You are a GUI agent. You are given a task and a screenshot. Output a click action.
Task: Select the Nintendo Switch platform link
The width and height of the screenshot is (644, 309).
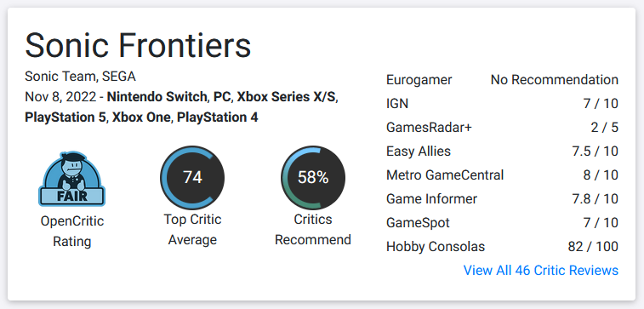click(x=157, y=97)
